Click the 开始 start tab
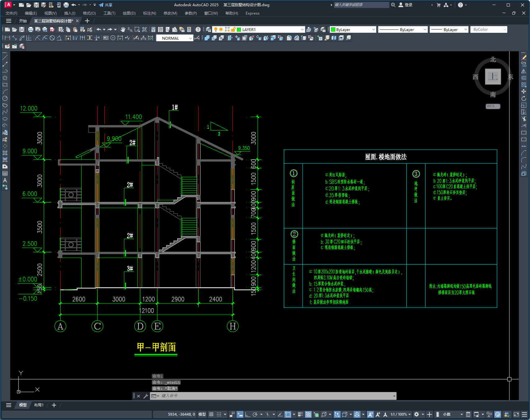The width and height of the screenshot is (530, 420). [23, 21]
